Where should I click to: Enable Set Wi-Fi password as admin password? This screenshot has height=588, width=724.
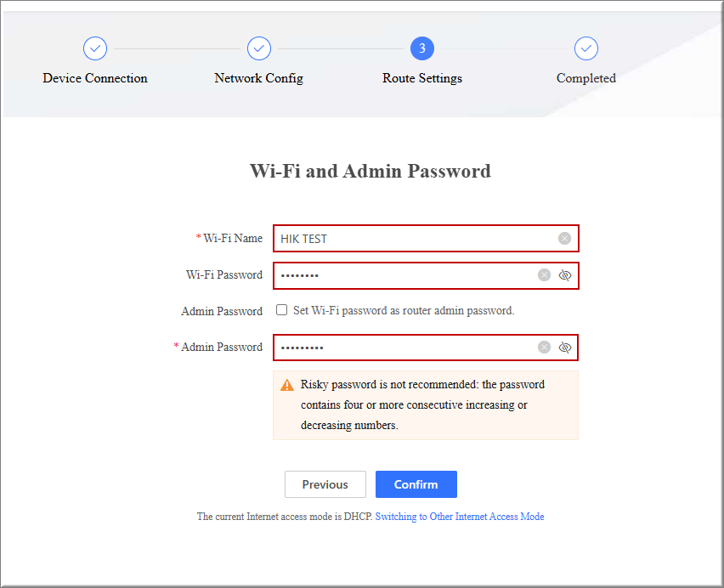pyautogui.click(x=282, y=311)
